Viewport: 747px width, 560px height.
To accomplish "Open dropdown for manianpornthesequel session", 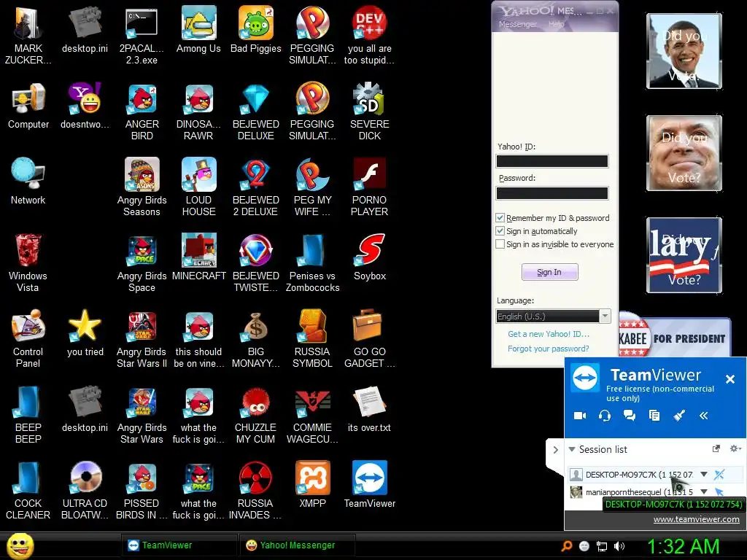I will click(x=704, y=491).
